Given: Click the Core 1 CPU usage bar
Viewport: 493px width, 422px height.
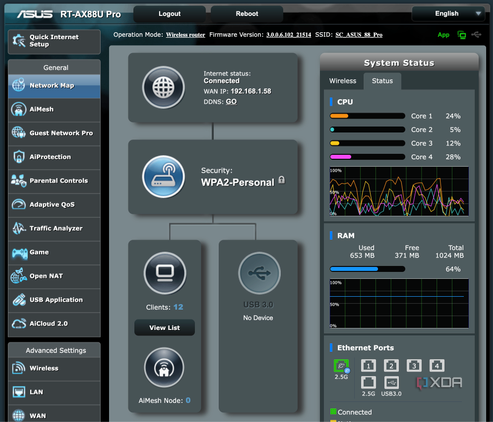Looking at the screenshot, I should click(x=367, y=116).
